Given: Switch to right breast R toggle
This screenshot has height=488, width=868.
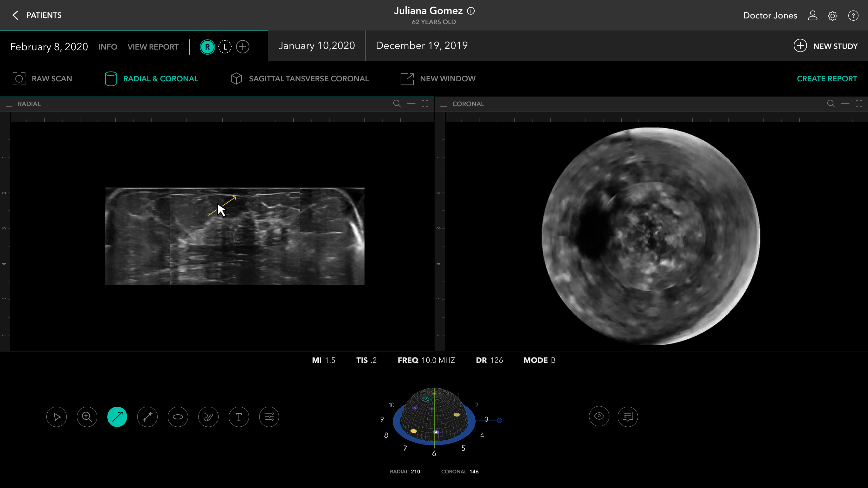Looking at the screenshot, I should click(x=207, y=47).
